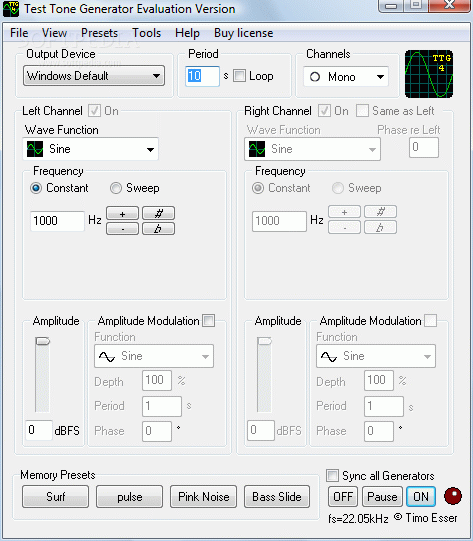Click right channel 1000 Hz frequency field
The image size is (473, 541).
click(279, 221)
